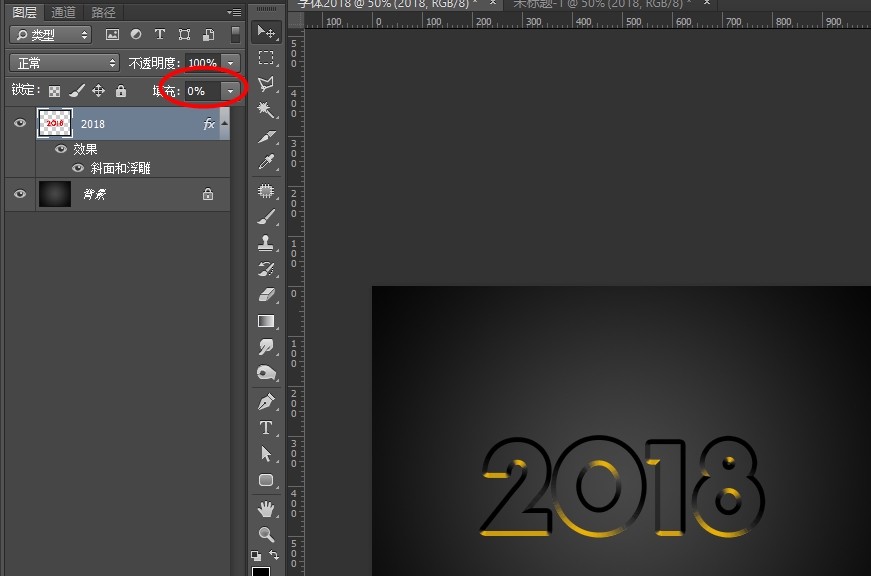Viewport: 871px width, 576px height.
Task: Lock image pixels with brush icon
Action: point(77,91)
